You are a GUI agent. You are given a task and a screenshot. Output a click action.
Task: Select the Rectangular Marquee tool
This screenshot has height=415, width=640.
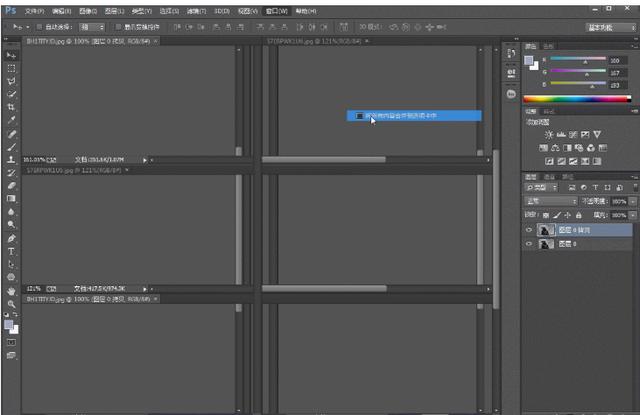tap(11, 68)
